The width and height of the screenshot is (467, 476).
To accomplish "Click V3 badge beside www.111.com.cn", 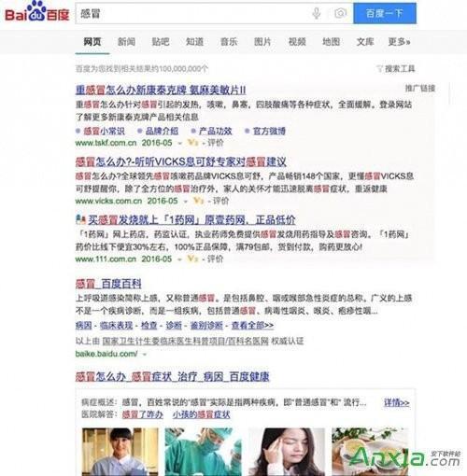I will (x=193, y=259).
